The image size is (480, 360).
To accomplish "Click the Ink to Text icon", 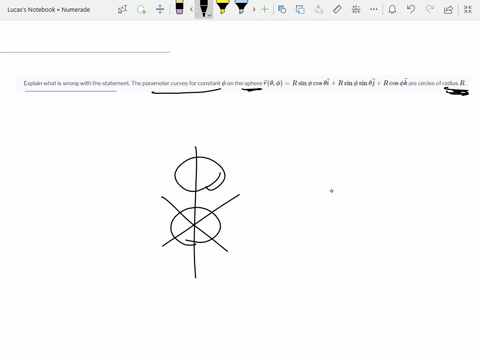I will pyautogui.click(x=319, y=9).
